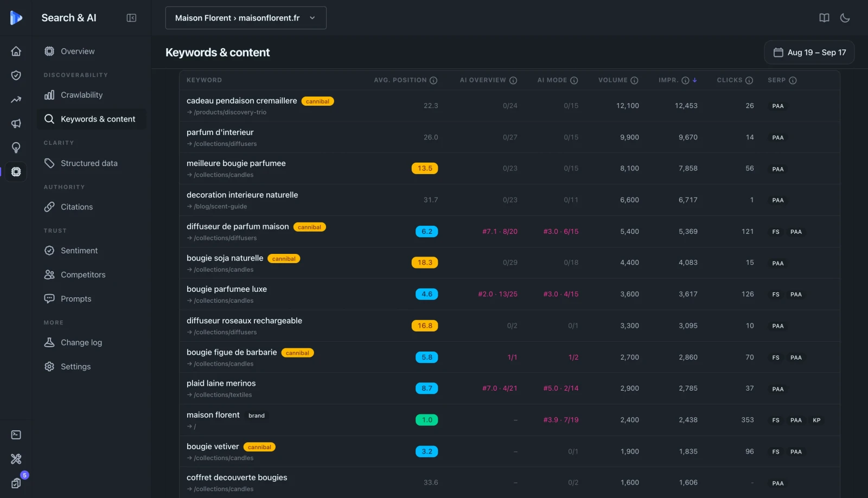Viewport: 868px width, 498px height.
Task: Show info for AI Mode column
Action: pyautogui.click(x=574, y=80)
